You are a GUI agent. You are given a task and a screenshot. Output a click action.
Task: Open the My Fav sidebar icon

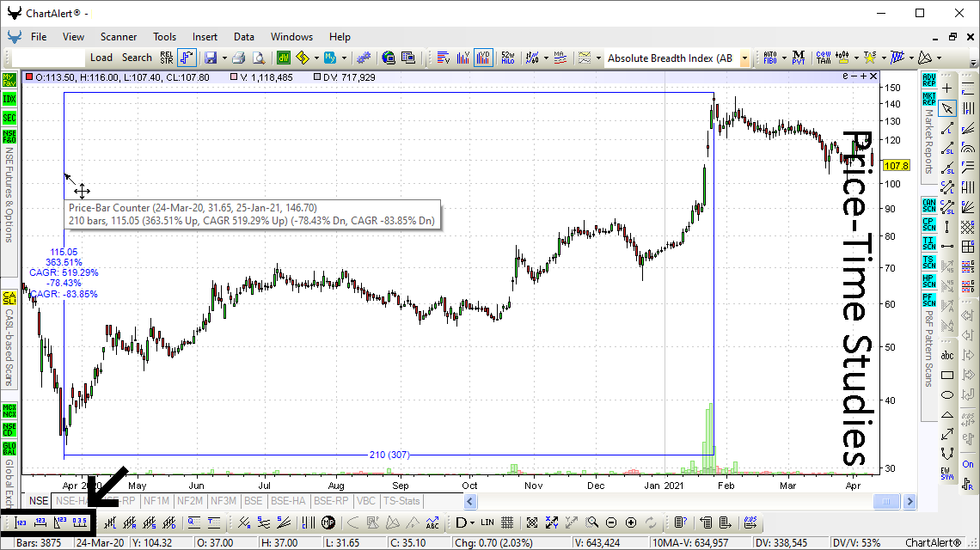9,80
